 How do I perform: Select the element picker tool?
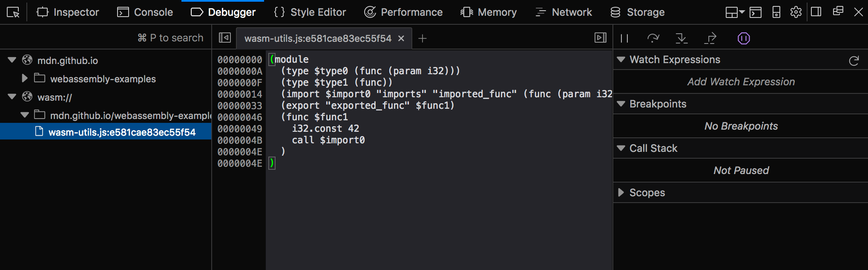pos(13,12)
